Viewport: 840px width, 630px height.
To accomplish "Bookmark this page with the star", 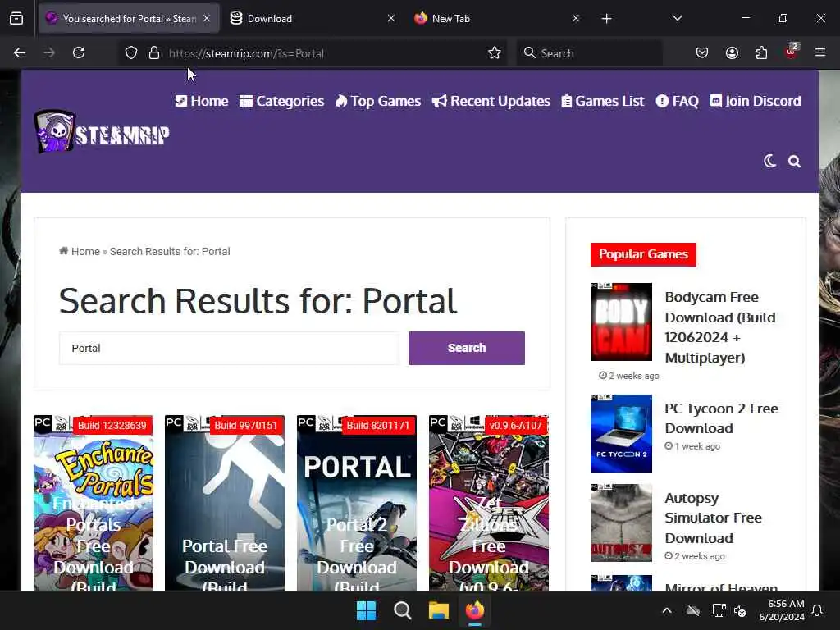I will click(x=495, y=53).
